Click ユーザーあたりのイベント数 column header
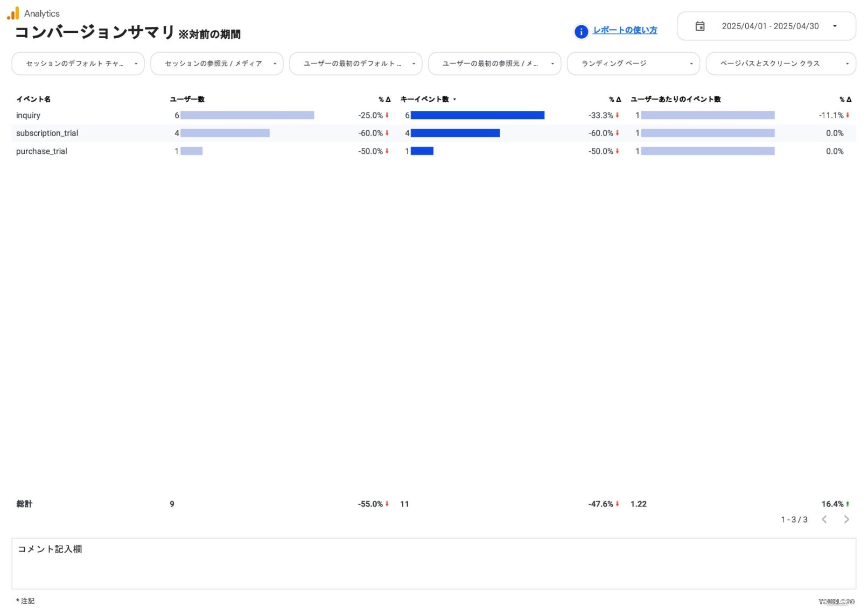Image resolution: width=868 pixels, height=613 pixels. [x=675, y=99]
